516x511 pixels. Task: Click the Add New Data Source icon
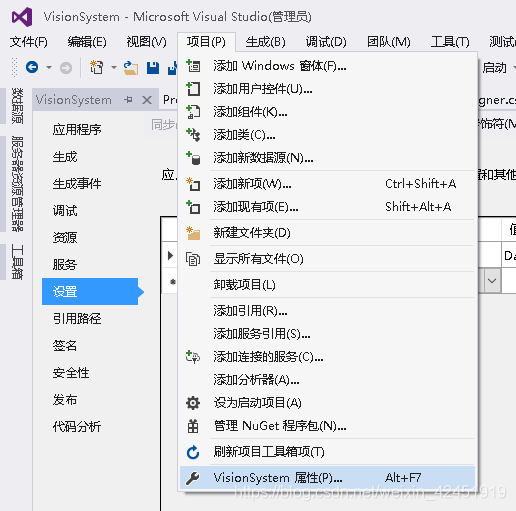click(x=193, y=158)
